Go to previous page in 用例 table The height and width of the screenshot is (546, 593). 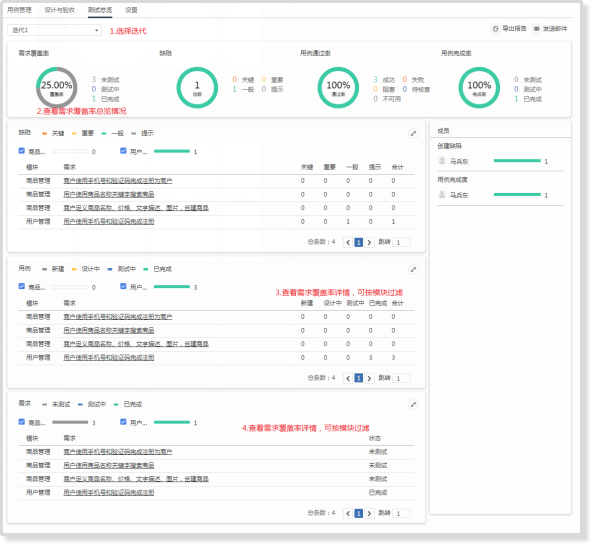(348, 378)
